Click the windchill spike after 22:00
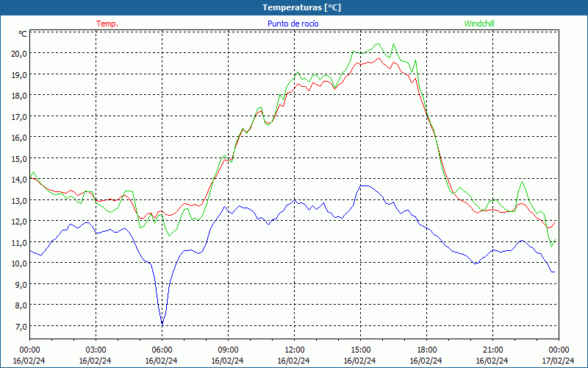The height and width of the screenshot is (368, 588). click(x=522, y=183)
